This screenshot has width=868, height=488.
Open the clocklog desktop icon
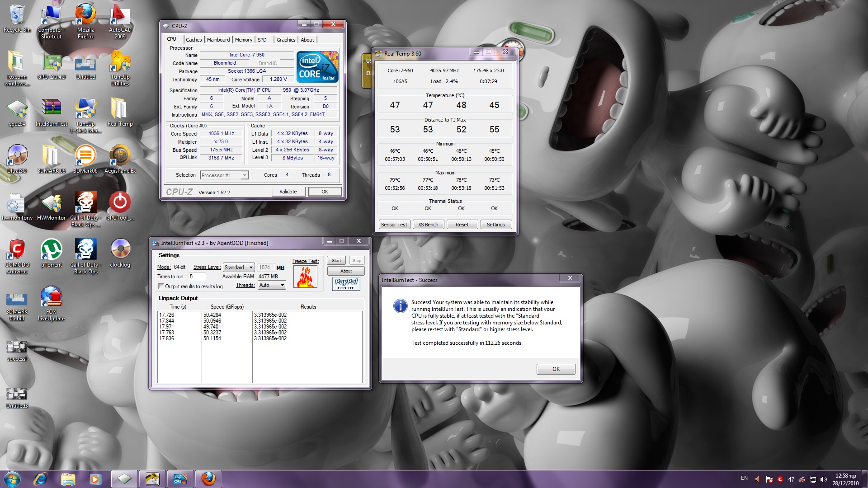click(x=120, y=253)
